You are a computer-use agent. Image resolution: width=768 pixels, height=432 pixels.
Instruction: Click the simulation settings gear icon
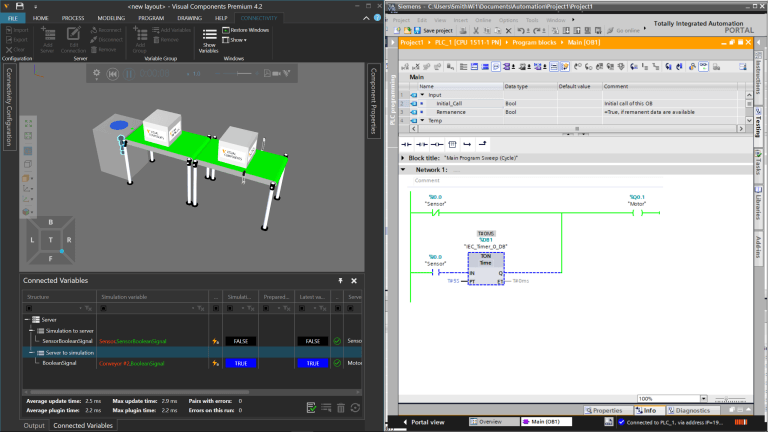coord(96,73)
